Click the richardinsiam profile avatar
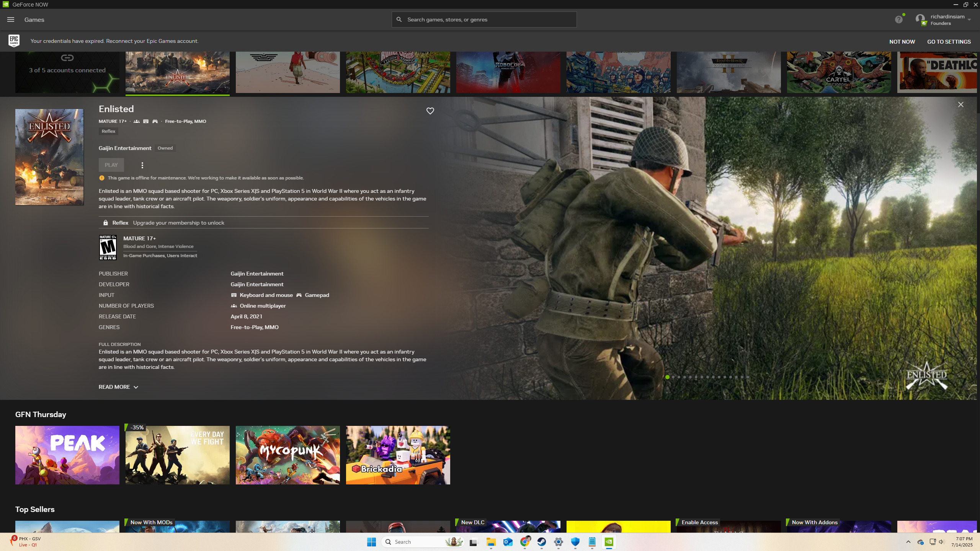This screenshot has width=980, height=551. pos(920,20)
